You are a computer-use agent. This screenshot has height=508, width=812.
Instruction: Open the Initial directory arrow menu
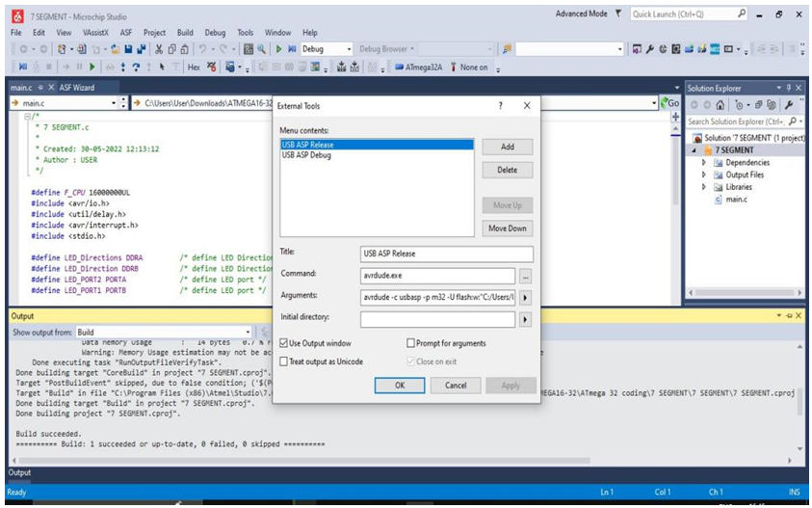click(525, 317)
